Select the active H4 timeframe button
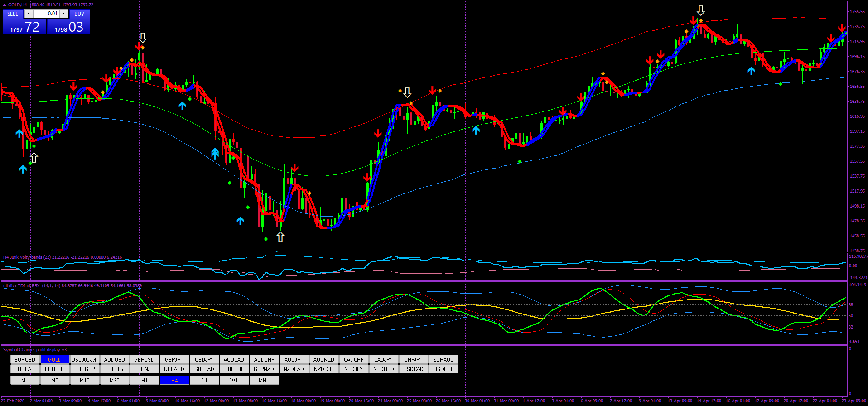 (x=174, y=381)
